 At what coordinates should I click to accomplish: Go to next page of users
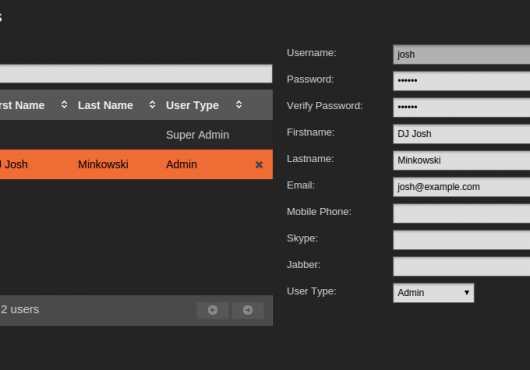coord(248,310)
